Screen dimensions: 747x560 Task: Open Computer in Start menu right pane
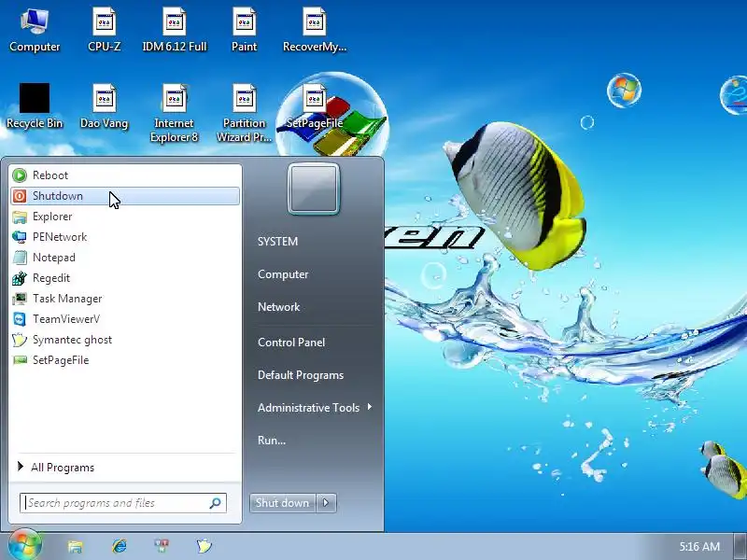tap(283, 274)
